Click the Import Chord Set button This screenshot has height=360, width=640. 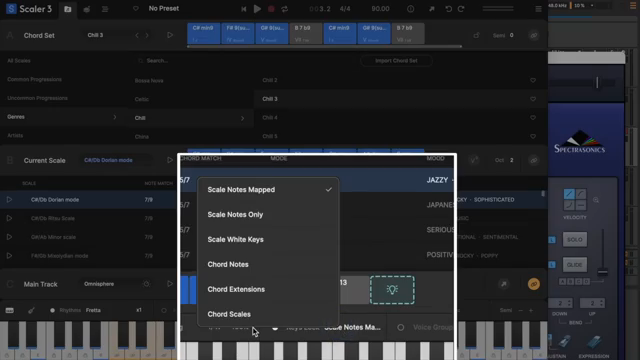pyautogui.click(x=396, y=61)
